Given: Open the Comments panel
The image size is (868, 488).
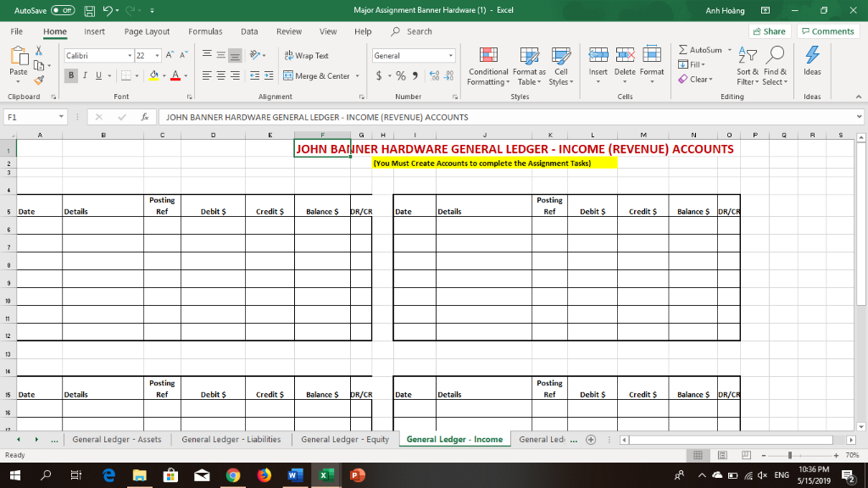Looking at the screenshot, I should (827, 30).
